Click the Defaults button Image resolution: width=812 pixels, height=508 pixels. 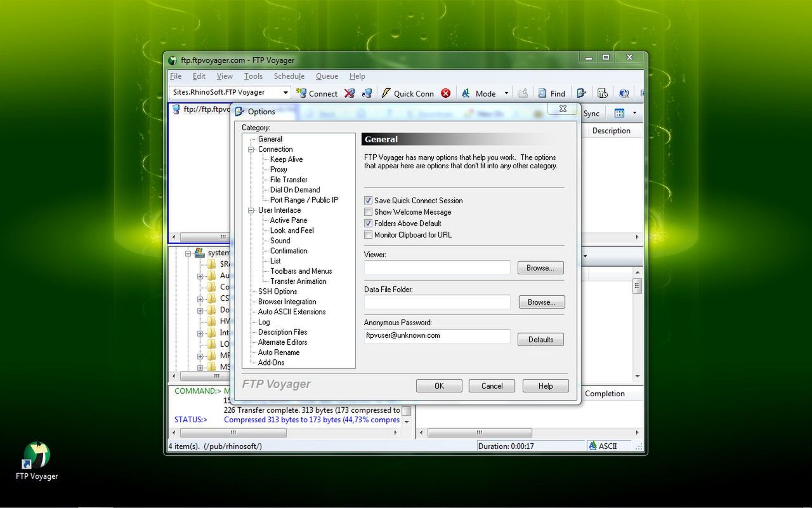pyautogui.click(x=540, y=340)
